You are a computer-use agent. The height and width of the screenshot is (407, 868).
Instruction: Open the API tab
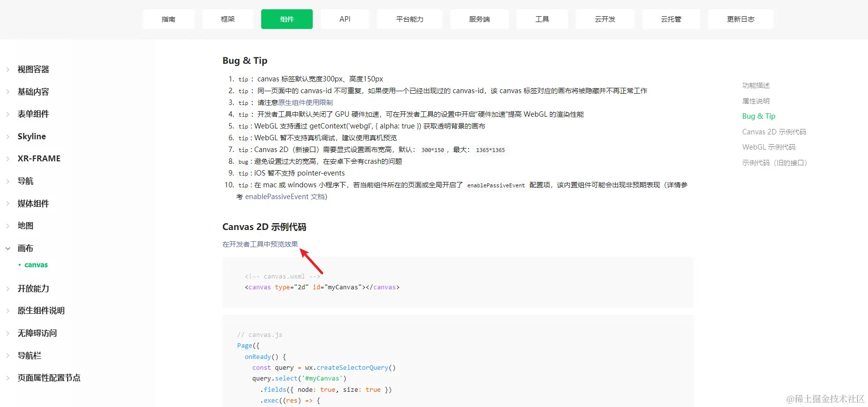pyautogui.click(x=345, y=19)
